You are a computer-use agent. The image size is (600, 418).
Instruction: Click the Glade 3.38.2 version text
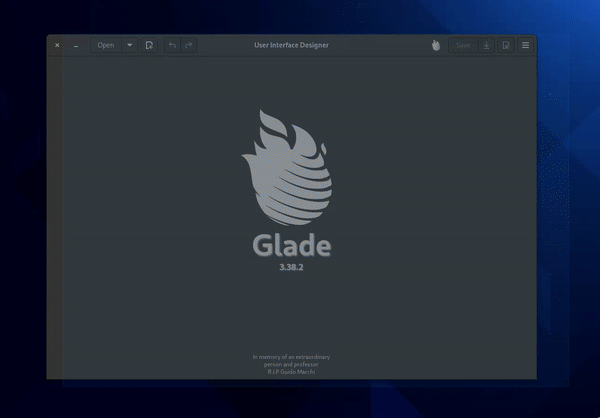pyautogui.click(x=291, y=267)
